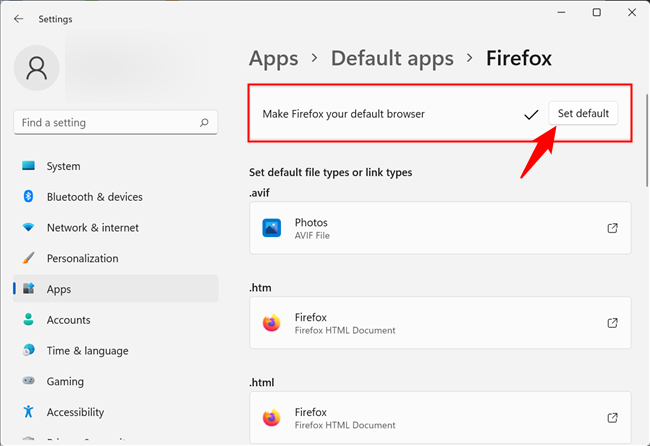Open external link icon for .htm
The height and width of the screenshot is (446, 650).
click(612, 323)
